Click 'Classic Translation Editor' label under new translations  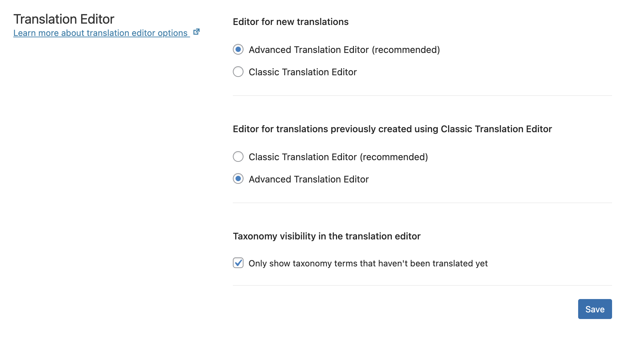303,72
